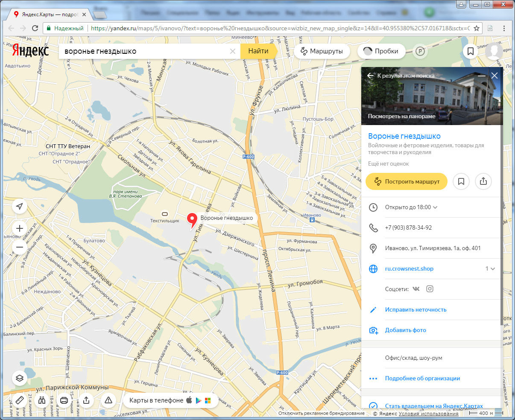Click the globe icon beside the website
The height and width of the screenshot is (420, 515).
click(373, 269)
